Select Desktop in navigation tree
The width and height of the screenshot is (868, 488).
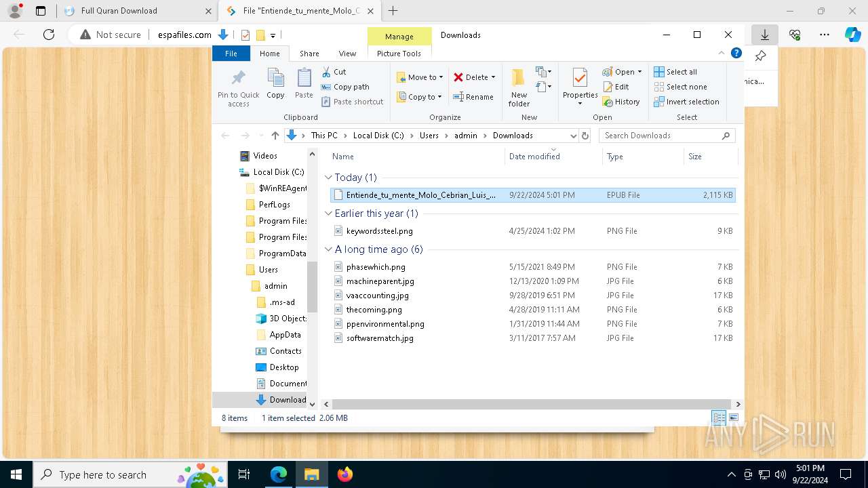coord(283,367)
